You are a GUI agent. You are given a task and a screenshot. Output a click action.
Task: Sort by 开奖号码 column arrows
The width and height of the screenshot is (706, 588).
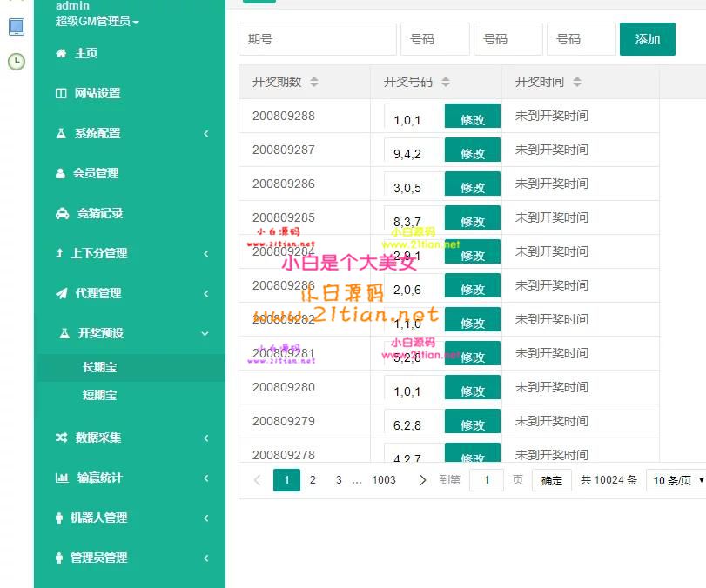(x=446, y=82)
